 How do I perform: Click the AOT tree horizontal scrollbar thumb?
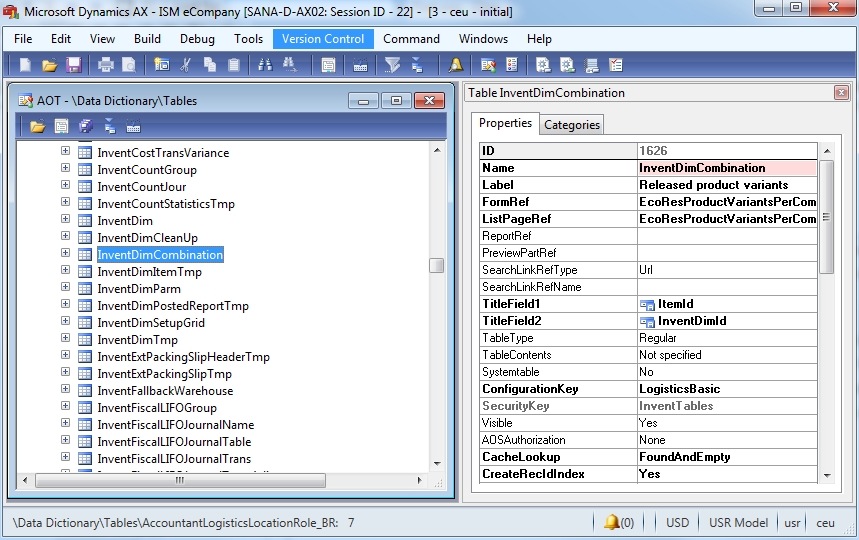180,480
